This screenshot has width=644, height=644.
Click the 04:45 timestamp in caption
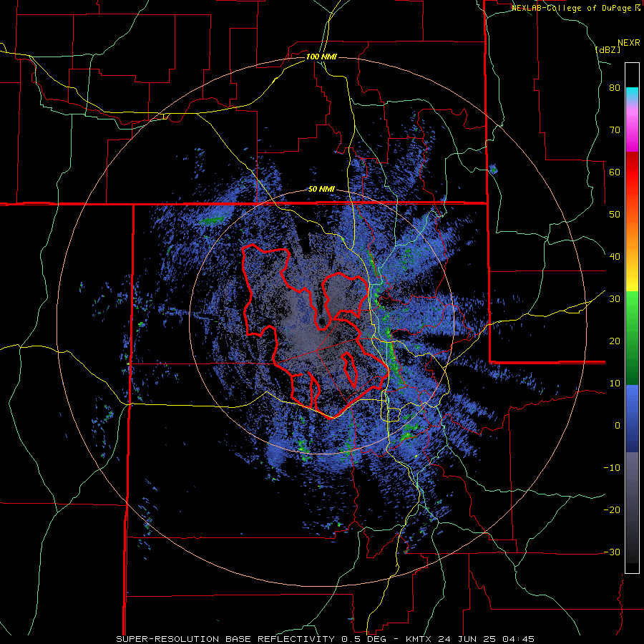pos(517,639)
